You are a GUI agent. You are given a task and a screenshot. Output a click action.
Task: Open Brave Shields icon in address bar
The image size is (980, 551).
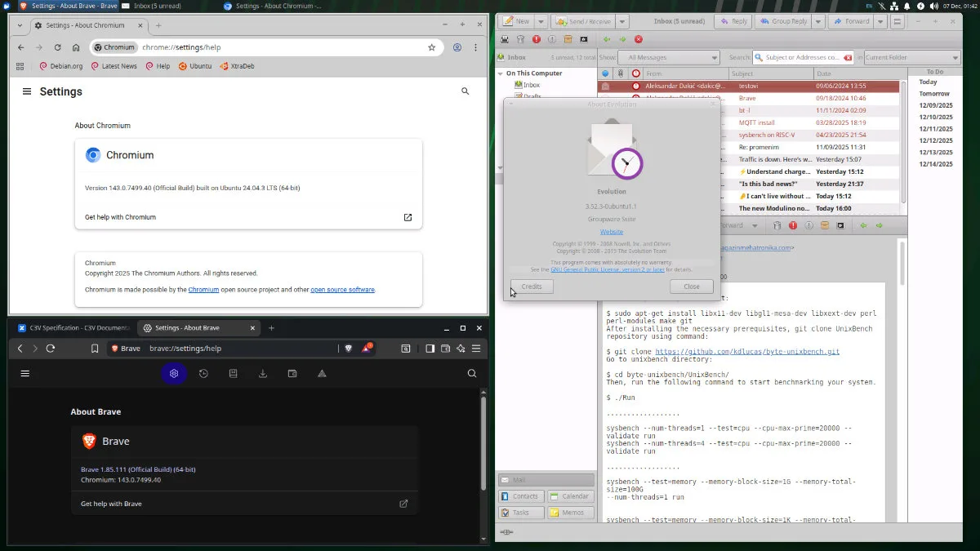349,349
